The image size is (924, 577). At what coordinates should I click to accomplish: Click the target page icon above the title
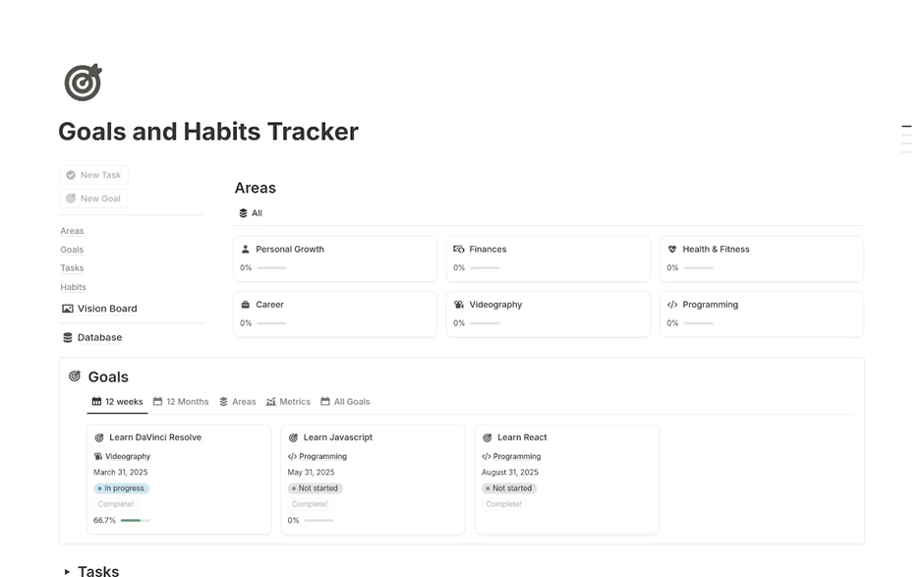pos(83,83)
